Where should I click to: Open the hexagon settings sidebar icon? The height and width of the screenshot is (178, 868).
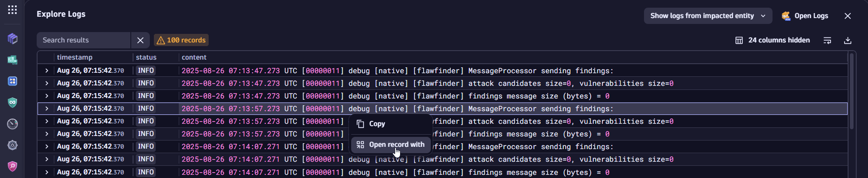(12, 145)
